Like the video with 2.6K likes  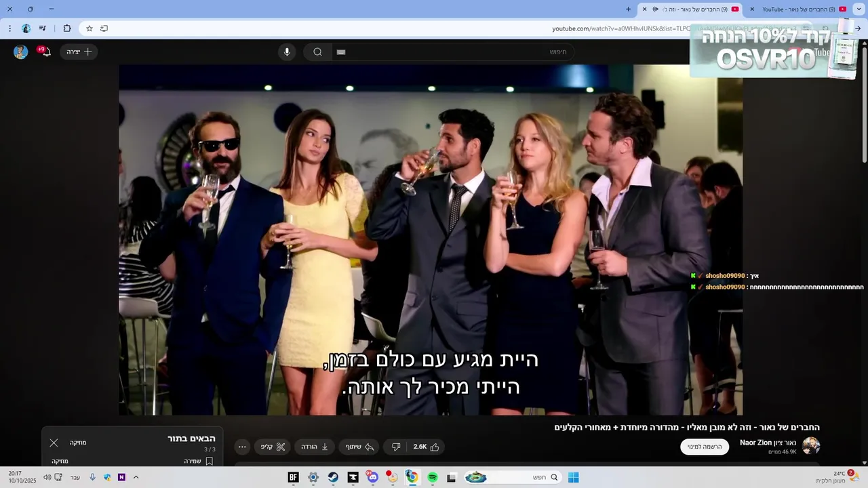(426, 447)
